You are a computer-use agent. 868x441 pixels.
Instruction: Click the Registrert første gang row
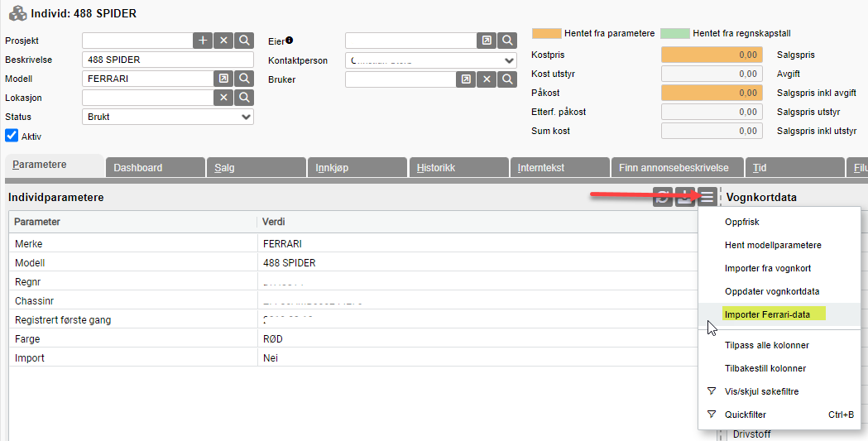(x=353, y=320)
